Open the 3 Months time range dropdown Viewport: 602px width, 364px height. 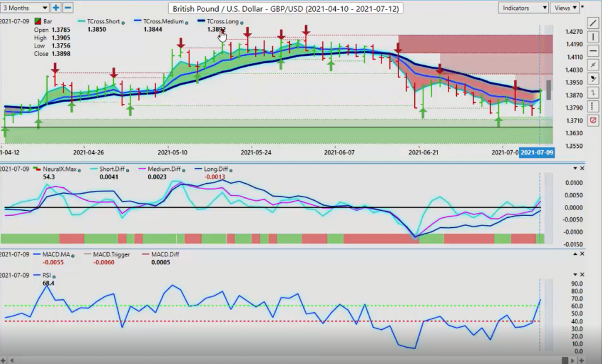point(25,8)
